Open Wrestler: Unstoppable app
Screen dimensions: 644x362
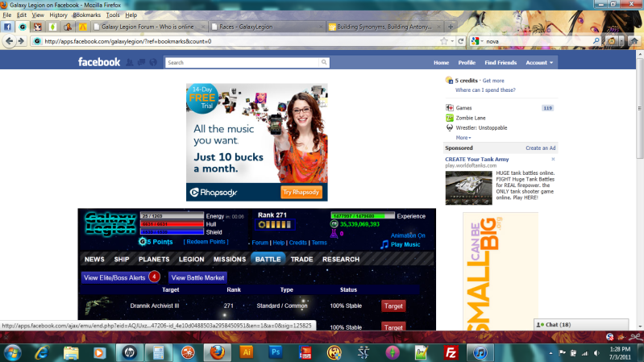[481, 128]
